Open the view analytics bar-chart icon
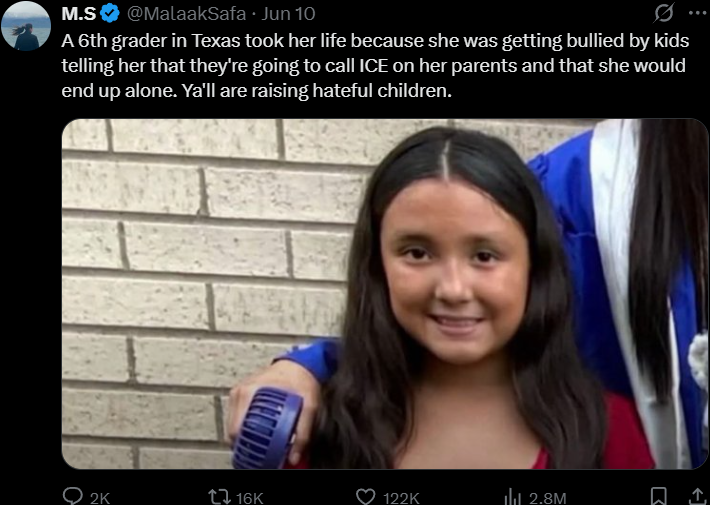Viewport: 710px width, 505px height. coord(513,497)
